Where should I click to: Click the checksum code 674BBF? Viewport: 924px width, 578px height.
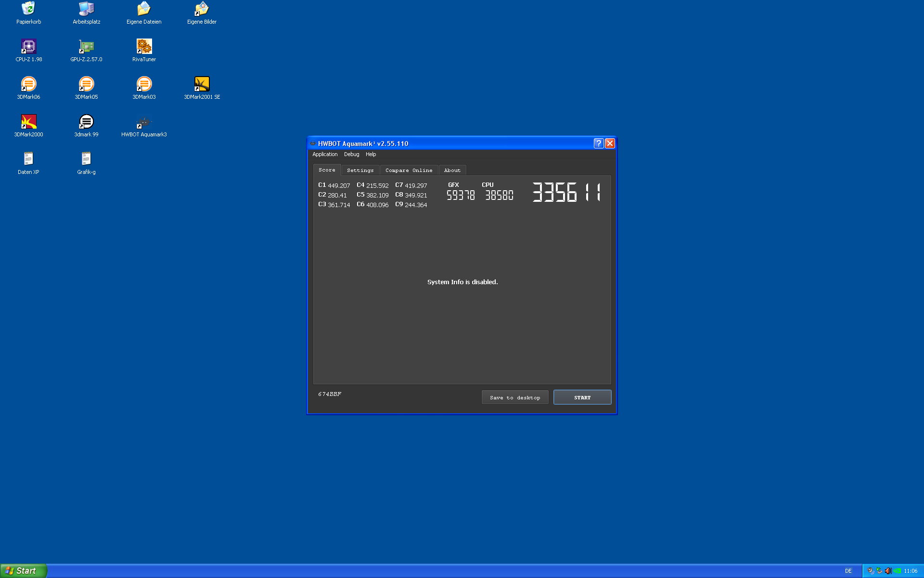coord(330,394)
